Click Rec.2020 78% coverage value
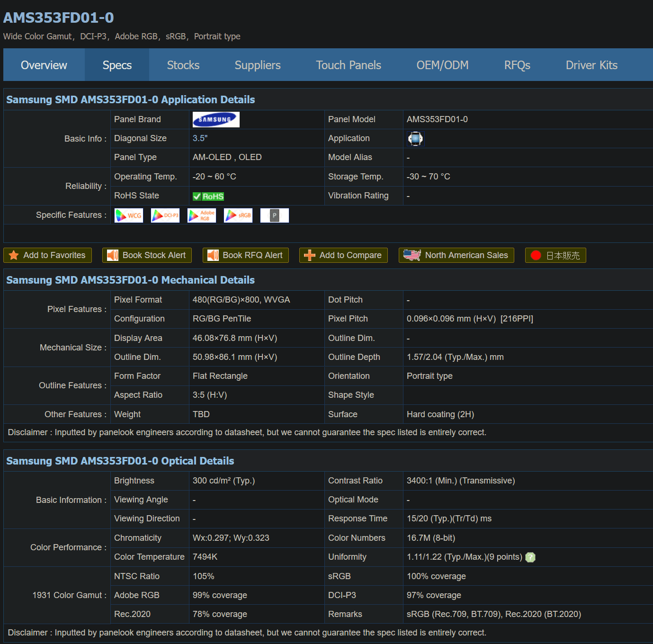 click(x=220, y=614)
